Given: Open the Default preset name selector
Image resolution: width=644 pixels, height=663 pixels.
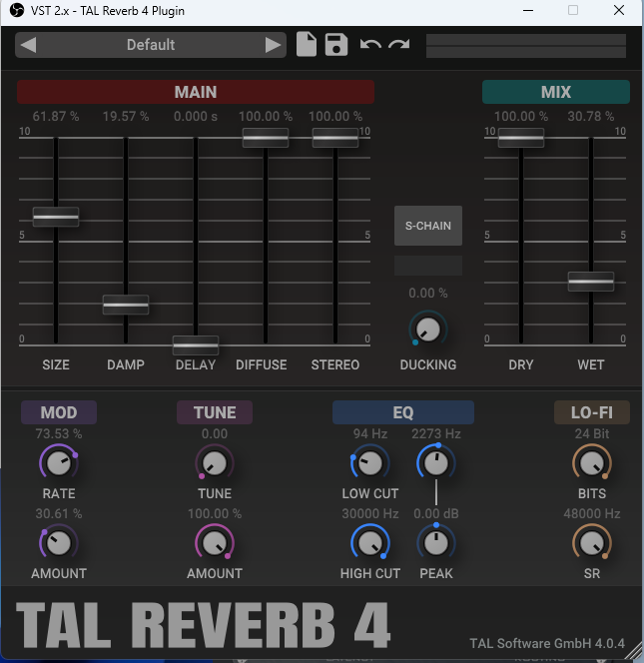Looking at the screenshot, I should 151,45.
